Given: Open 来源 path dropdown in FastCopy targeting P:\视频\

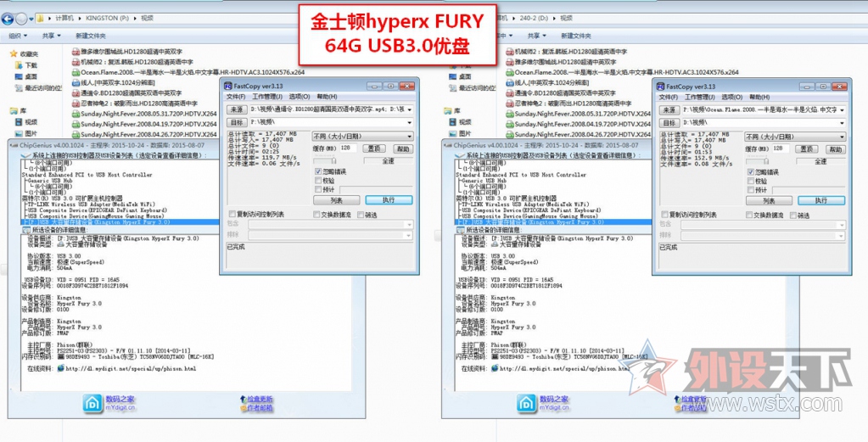Looking at the screenshot, I should point(409,110).
